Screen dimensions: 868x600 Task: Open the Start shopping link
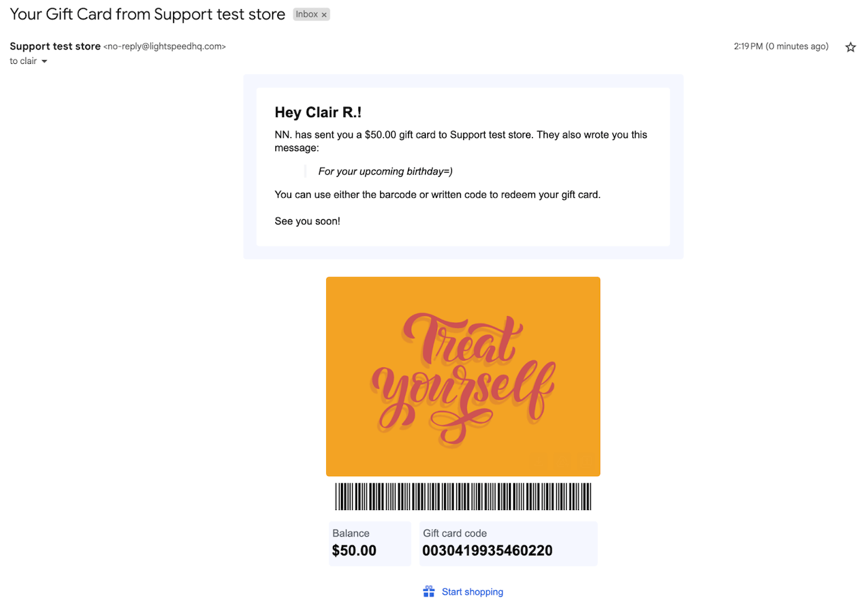[x=472, y=592]
